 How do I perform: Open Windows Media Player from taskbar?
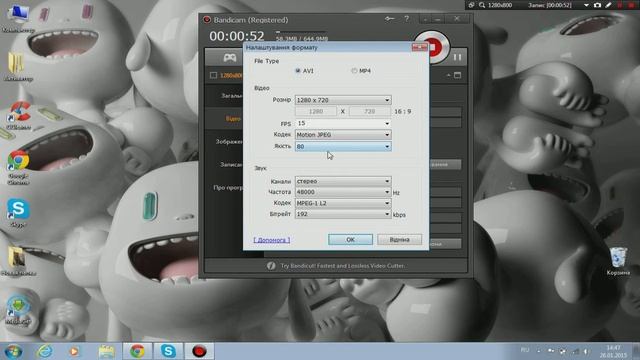pyautogui.click(x=74, y=351)
